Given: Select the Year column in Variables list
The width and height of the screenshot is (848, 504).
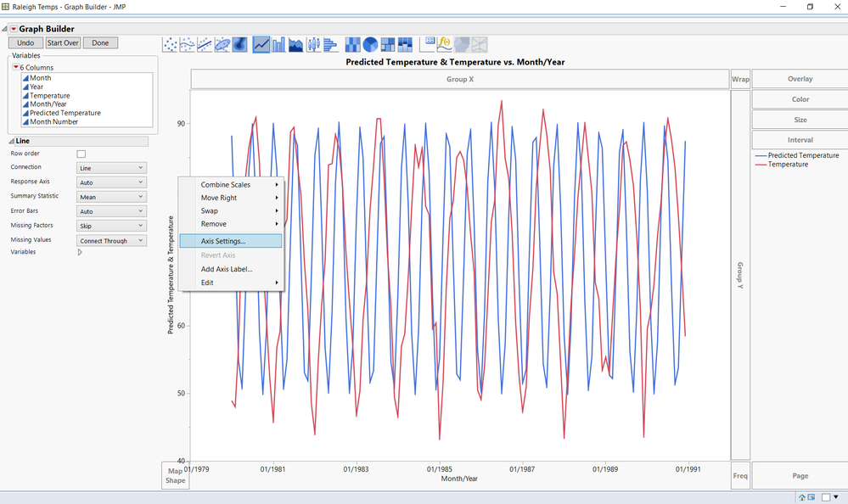Looking at the screenshot, I should [37, 87].
